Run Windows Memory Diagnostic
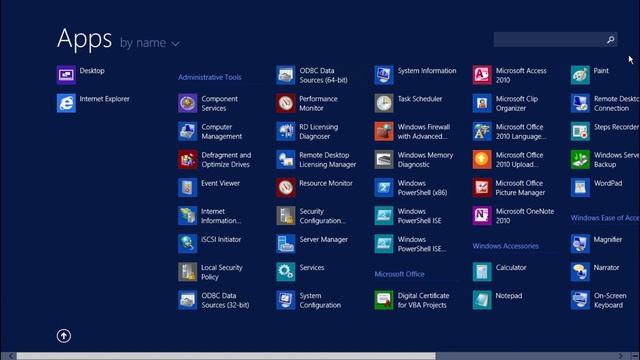 tap(414, 159)
